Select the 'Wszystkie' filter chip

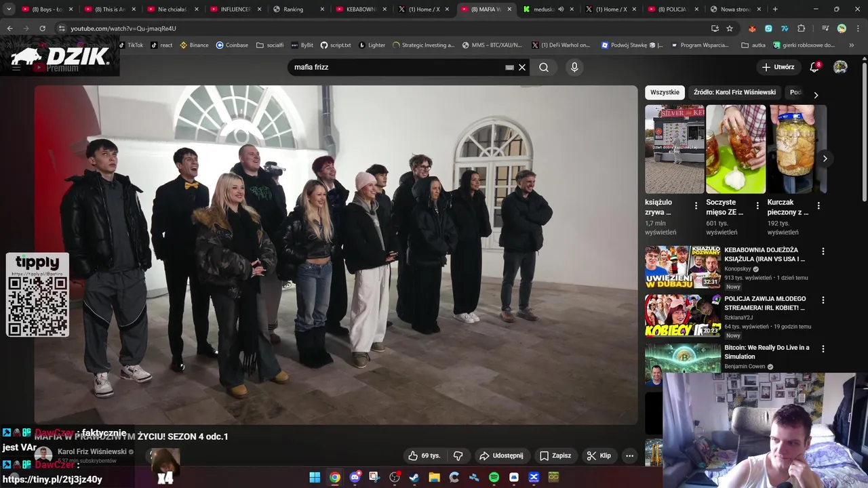(x=665, y=92)
